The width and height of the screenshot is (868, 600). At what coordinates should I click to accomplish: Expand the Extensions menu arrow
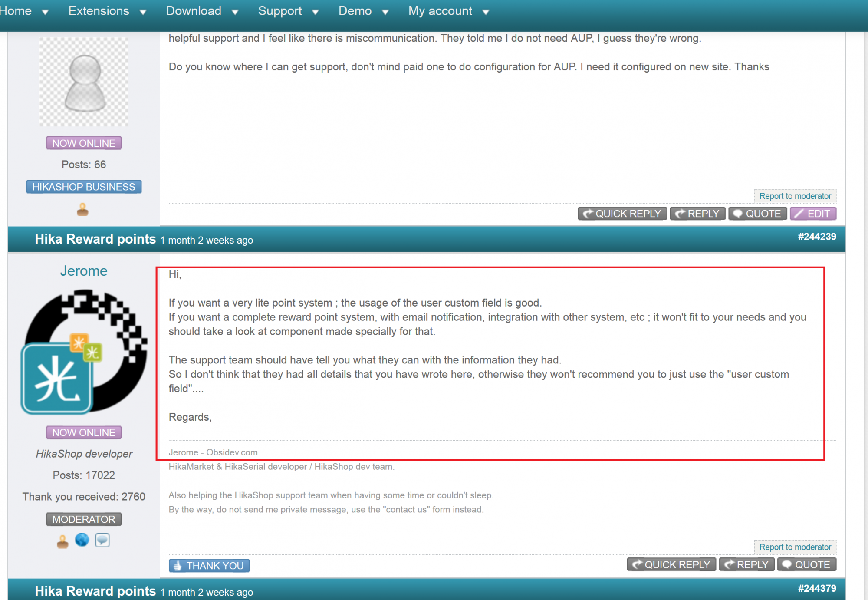(143, 12)
